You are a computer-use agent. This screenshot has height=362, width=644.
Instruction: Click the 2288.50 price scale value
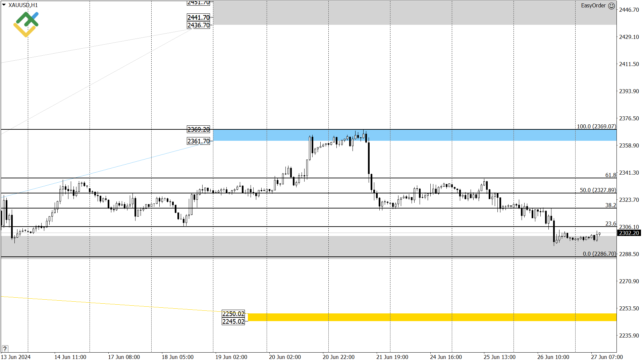(x=629, y=254)
